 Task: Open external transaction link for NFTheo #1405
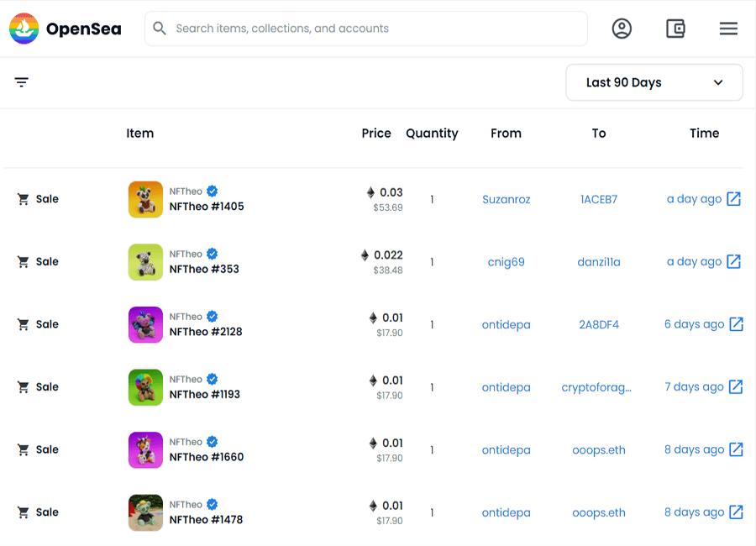pyautogui.click(x=733, y=199)
